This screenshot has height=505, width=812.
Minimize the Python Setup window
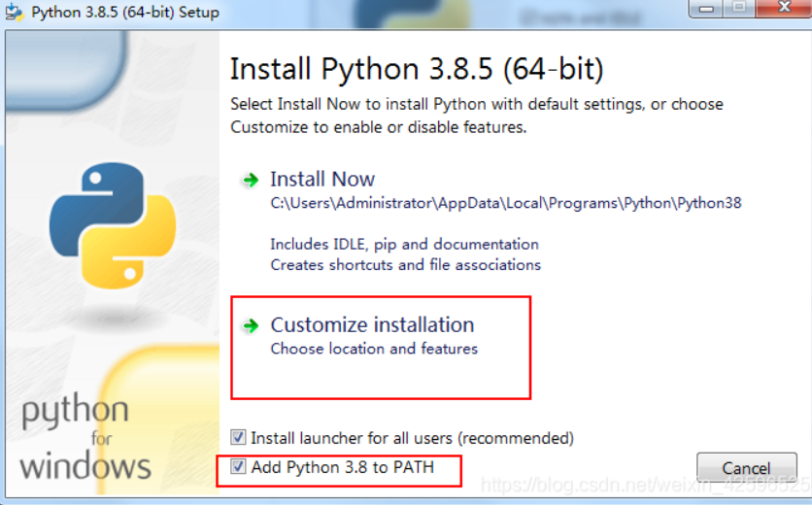(706, 8)
